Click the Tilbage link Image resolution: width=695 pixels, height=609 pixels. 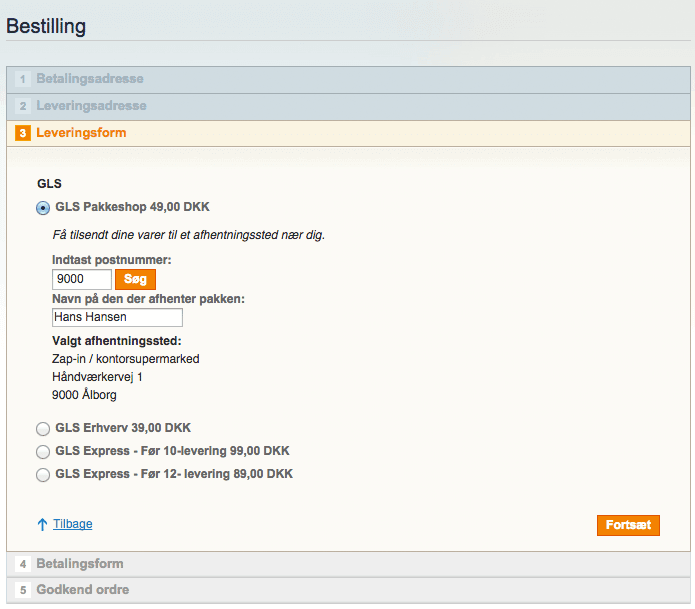pos(72,524)
